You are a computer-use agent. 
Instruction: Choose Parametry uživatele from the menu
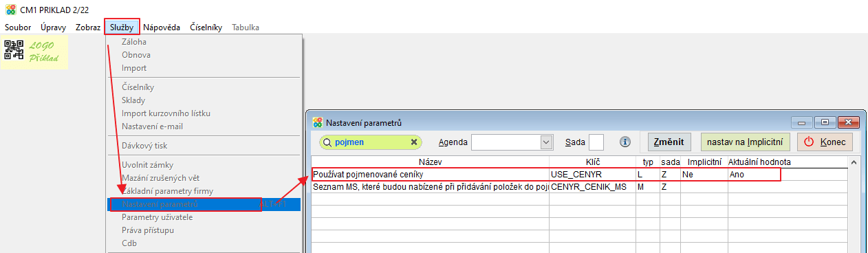tap(157, 217)
